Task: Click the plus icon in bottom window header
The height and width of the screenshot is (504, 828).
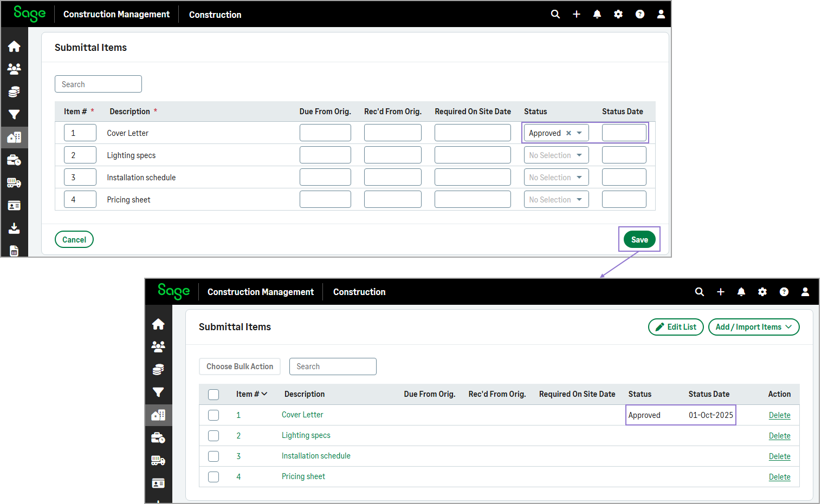Action: tap(721, 292)
